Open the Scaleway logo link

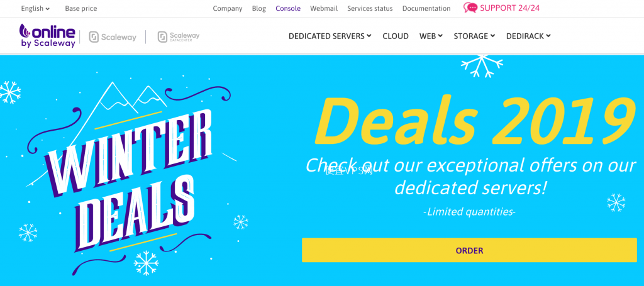(x=113, y=37)
